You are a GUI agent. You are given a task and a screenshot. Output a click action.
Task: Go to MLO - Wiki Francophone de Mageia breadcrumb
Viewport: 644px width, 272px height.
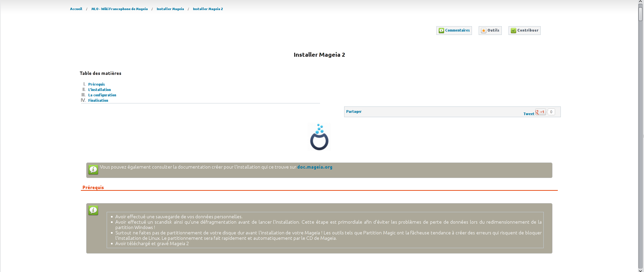(119, 9)
